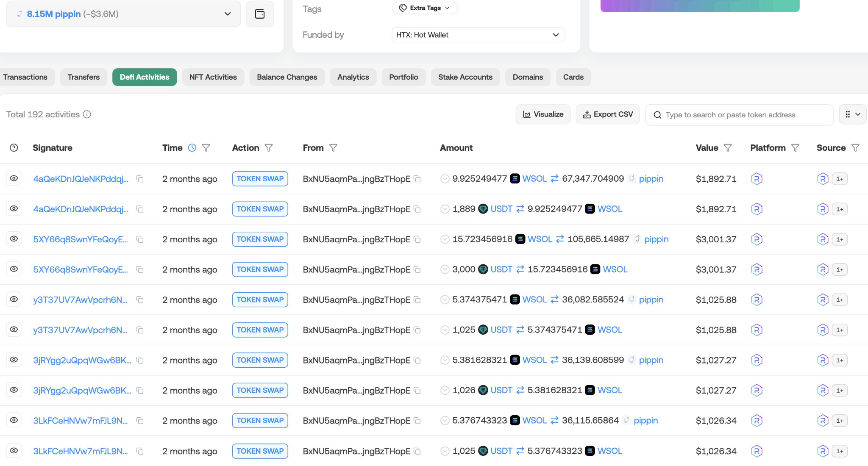Click the wallet icon next to pippin balance
The image size is (868, 466).
tap(259, 14)
